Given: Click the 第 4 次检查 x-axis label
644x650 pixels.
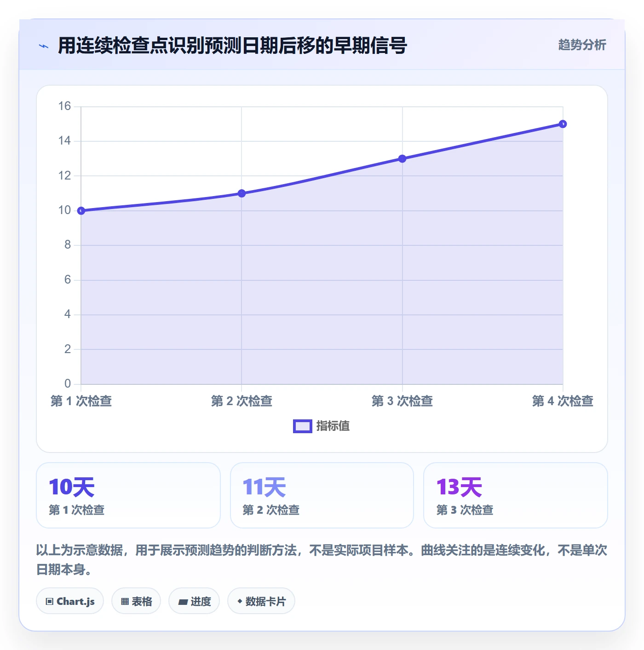Looking at the screenshot, I should click(563, 401).
